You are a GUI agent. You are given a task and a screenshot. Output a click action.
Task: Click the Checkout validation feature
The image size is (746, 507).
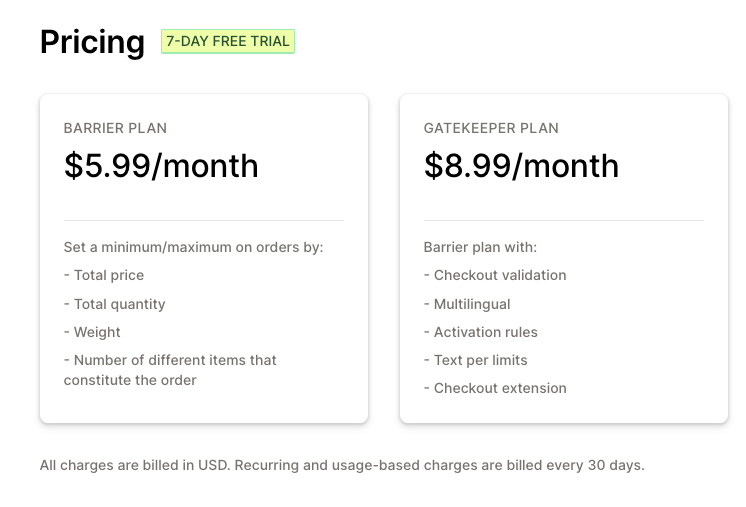[495, 275]
